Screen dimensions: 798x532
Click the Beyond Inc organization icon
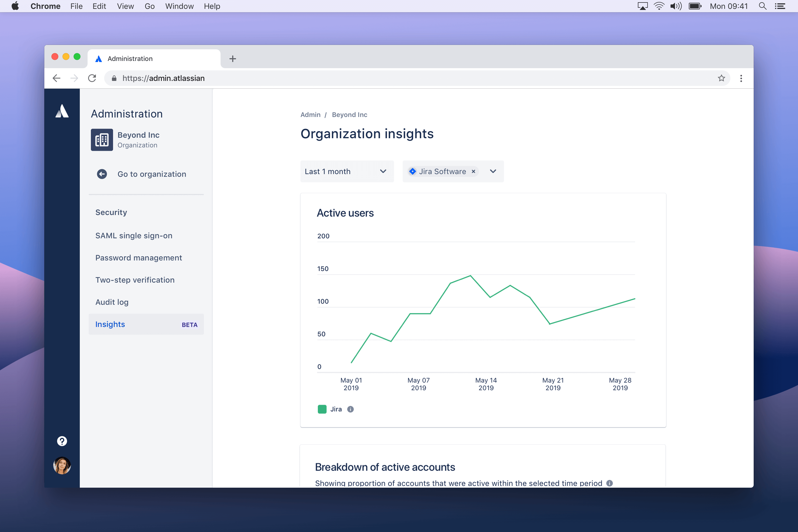click(x=101, y=140)
